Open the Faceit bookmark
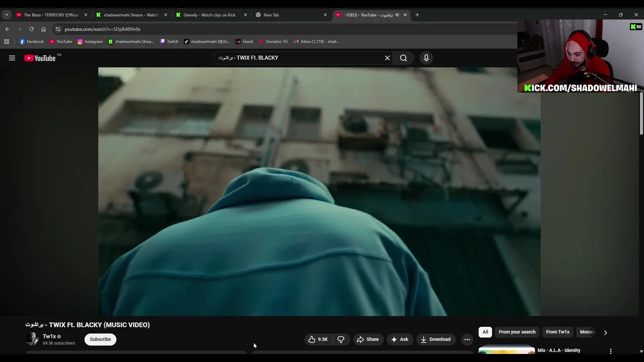 (x=244, y=42)
